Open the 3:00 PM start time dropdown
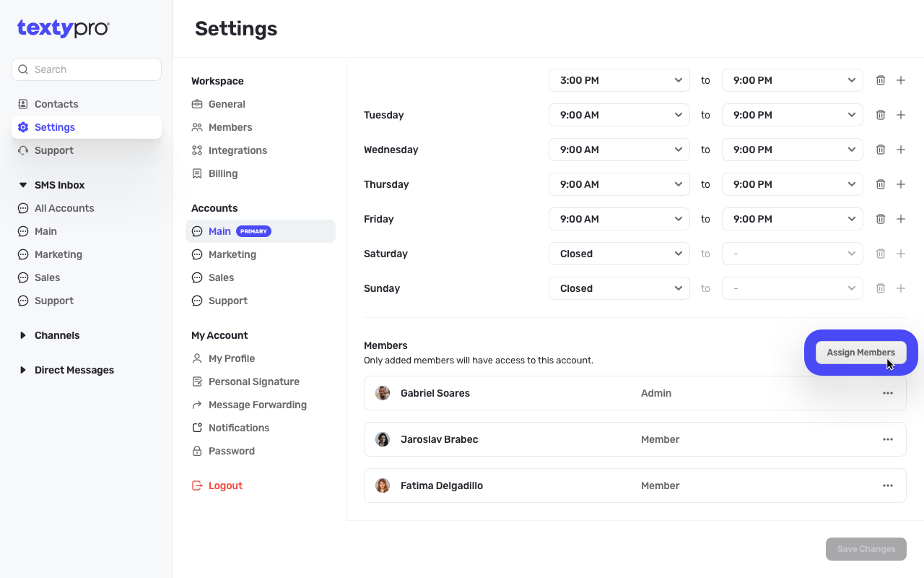Viewport: 924px width, 578px height. click(x=619, y=80)
